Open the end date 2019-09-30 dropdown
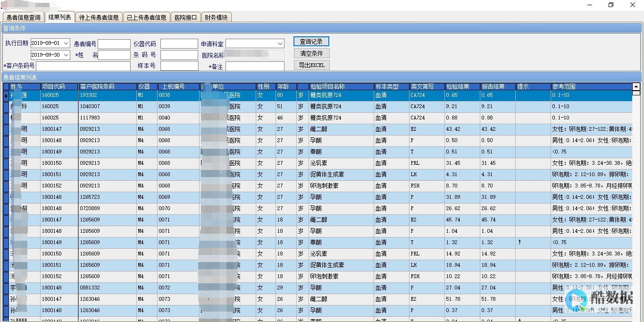Image resolution: width=644 pixels, height=322 pixels. (66, 55)
